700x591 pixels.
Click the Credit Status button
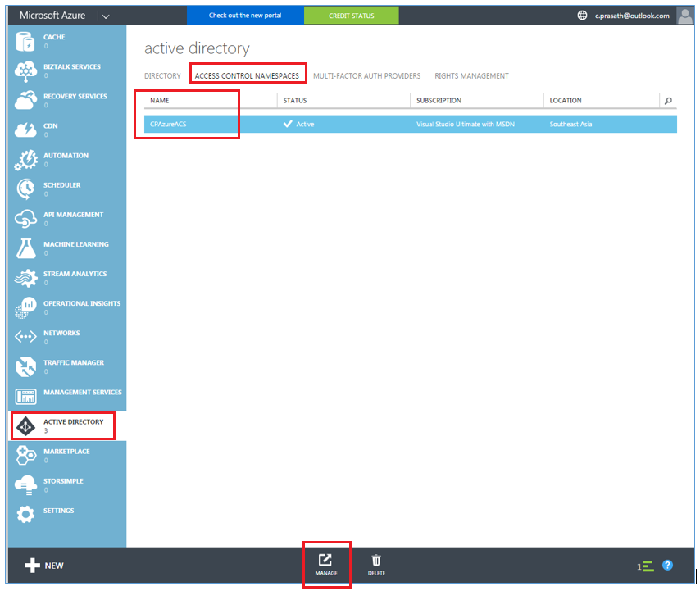[352, 16]
